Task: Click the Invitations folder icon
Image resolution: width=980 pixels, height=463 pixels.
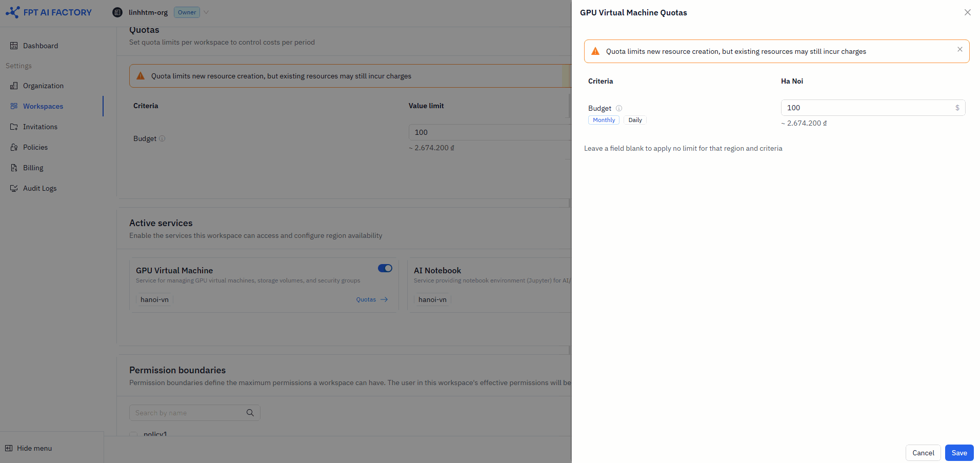Action: (x=14, y=127)
